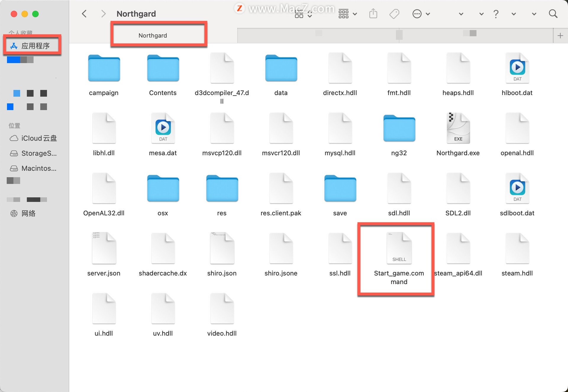Screen dimensions: 568x392
Task: Go back to the previous folder
Action: point(84,14)
